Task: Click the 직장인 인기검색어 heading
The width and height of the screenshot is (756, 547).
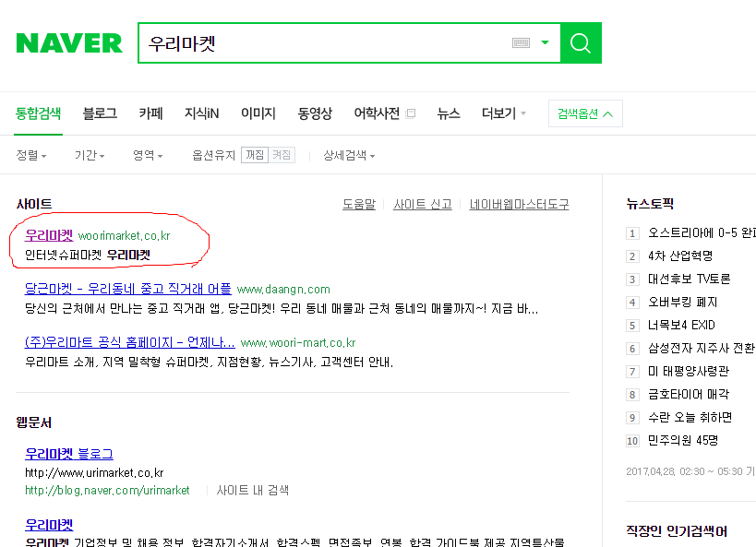Action: pyautogui.click(x=677, y=531)
